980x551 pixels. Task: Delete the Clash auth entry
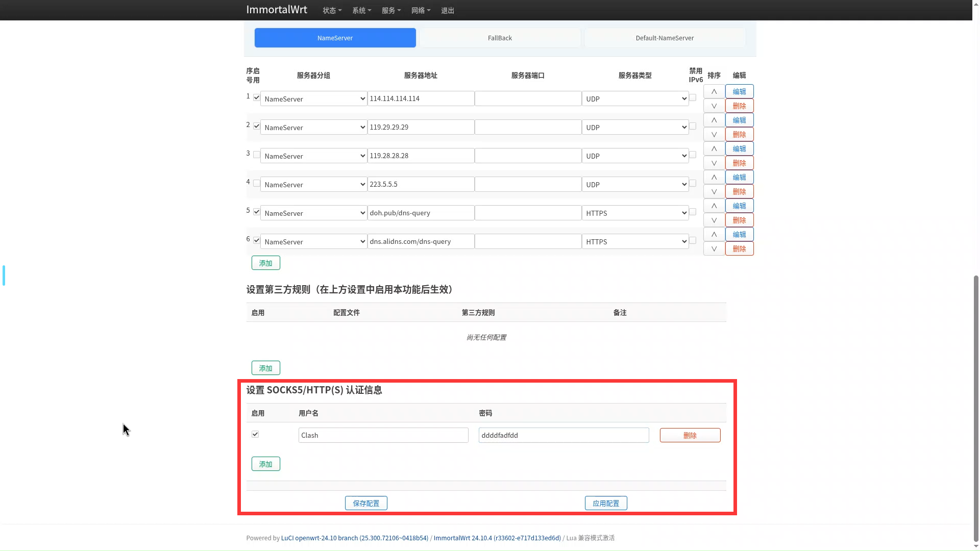[690, 435]
